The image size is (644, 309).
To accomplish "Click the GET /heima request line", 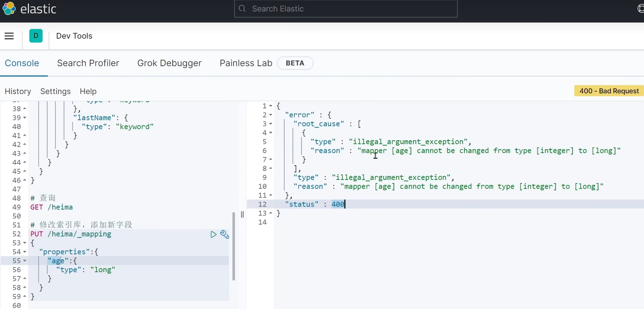I will coord(51,207).
